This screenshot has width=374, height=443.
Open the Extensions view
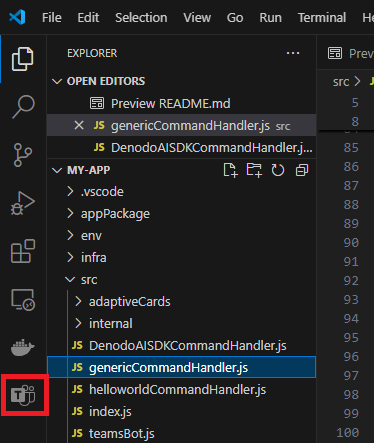[x=23, y=251]
